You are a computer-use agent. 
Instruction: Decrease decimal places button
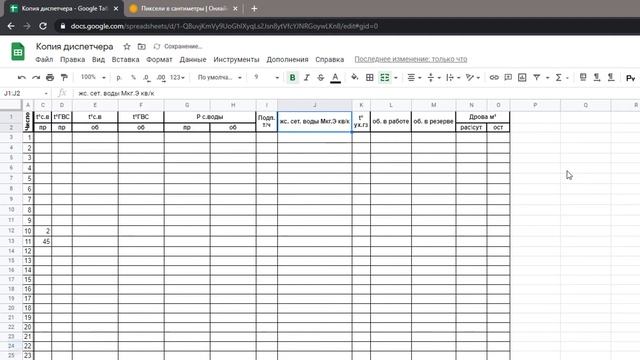[x=147, y=78]
